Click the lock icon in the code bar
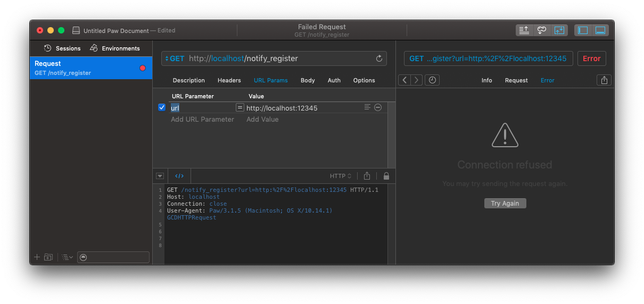Screen dimensions: 644x304 click(386, 176)
